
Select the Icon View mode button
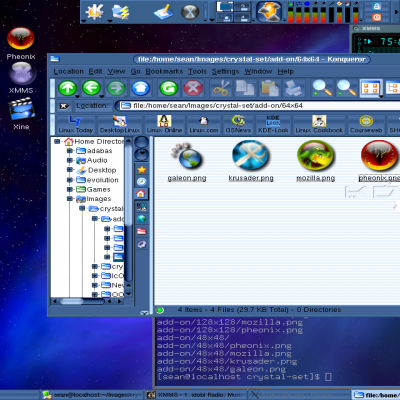click(371, 88)
